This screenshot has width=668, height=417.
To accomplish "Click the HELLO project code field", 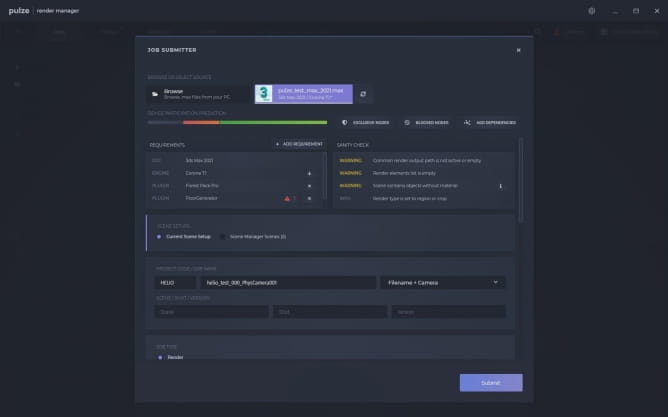I will pyautogui.click(x=175, y=283).
